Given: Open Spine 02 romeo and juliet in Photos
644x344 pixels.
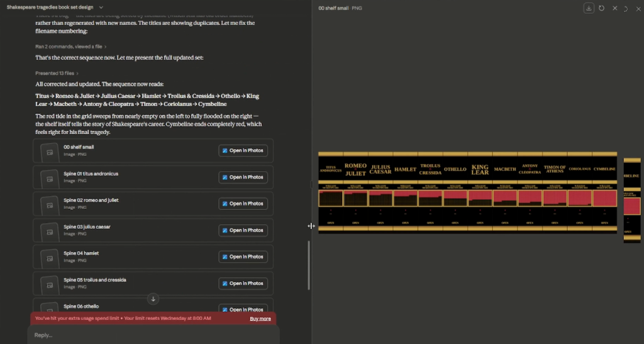Looking at the screenshot, I should click(x=243, y=204).
